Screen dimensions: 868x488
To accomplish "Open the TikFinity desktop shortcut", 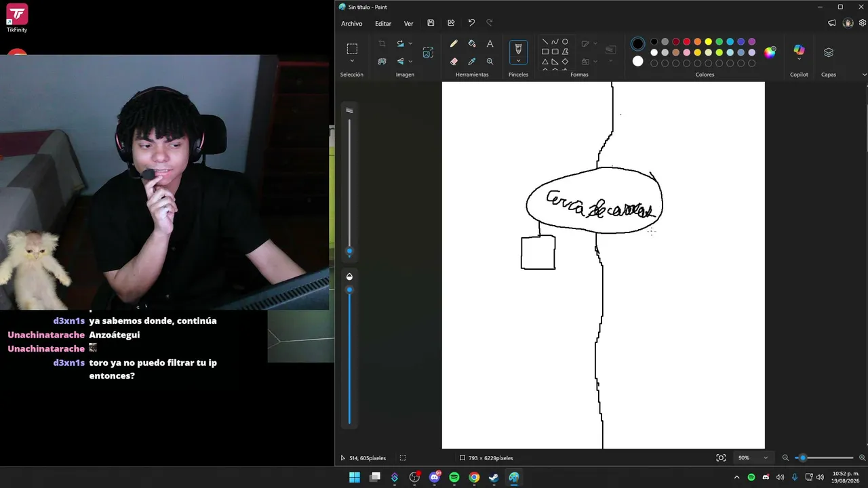I will pos(17,18).
